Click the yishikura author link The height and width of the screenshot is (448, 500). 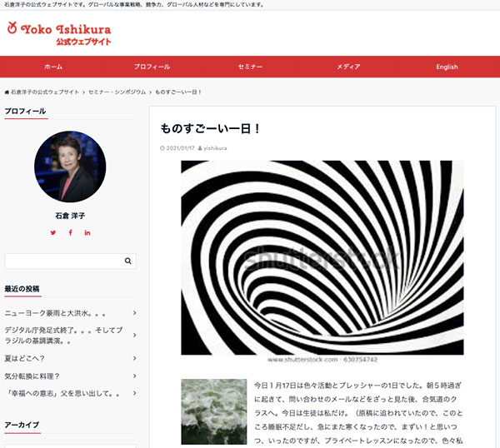(215, 148)
